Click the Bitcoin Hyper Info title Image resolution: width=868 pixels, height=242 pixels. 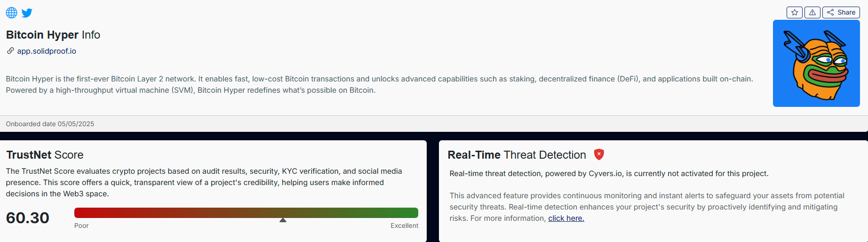tap(53, 35)
